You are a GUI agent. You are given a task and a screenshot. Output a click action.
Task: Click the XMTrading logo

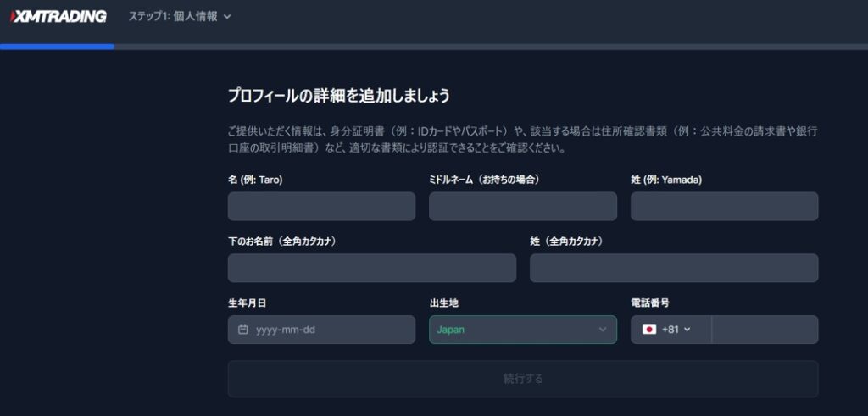(58, 17)
